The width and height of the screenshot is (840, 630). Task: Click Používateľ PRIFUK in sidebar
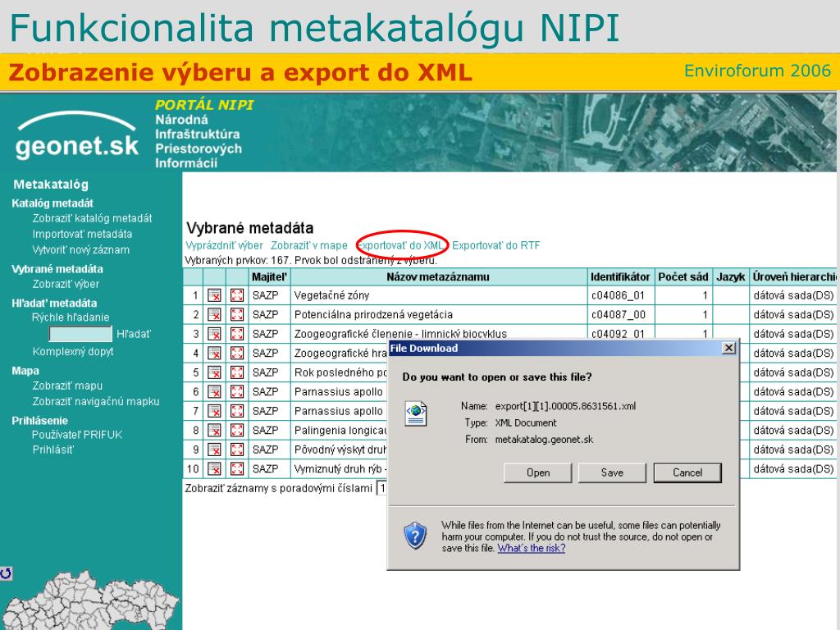pos(77,435)
